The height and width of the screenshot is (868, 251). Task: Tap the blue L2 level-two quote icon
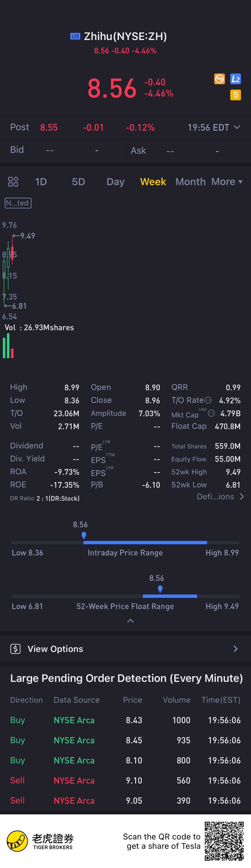click(x=236, y=79)
